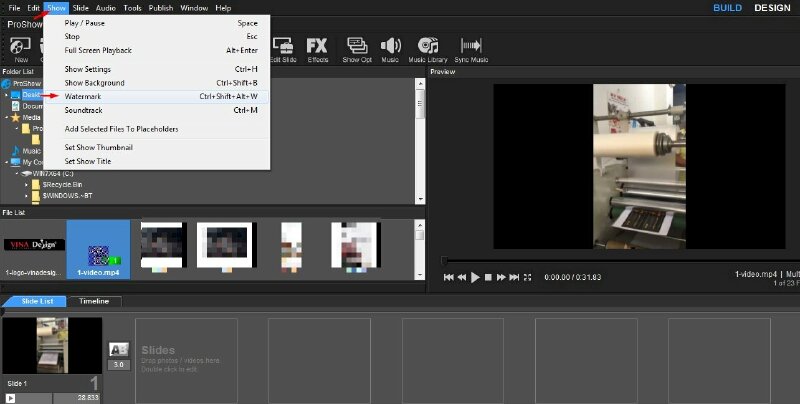Open the Slide menu
This screenshot has height=404, width=800.
[x=80, y=8]
